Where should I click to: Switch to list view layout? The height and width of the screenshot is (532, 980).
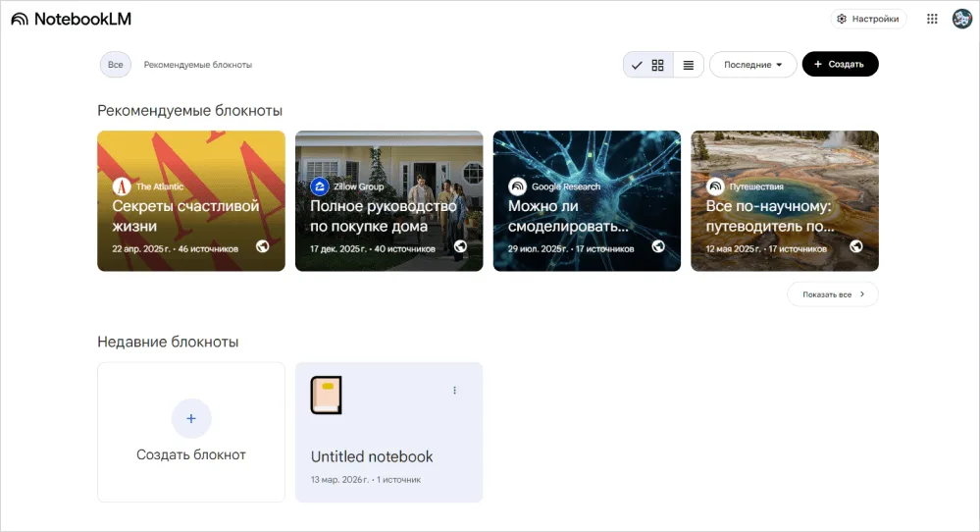tap(689, 65)
